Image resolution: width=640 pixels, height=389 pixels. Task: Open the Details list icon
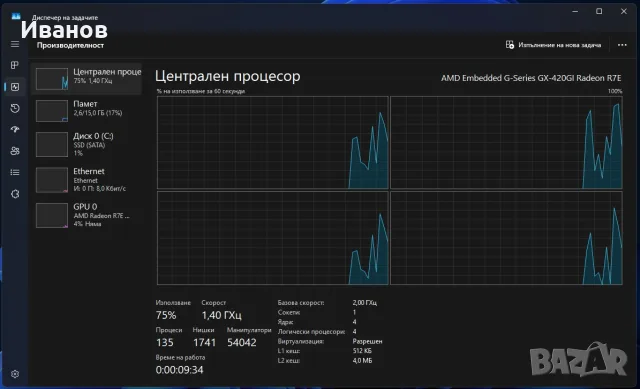(15, 172)
